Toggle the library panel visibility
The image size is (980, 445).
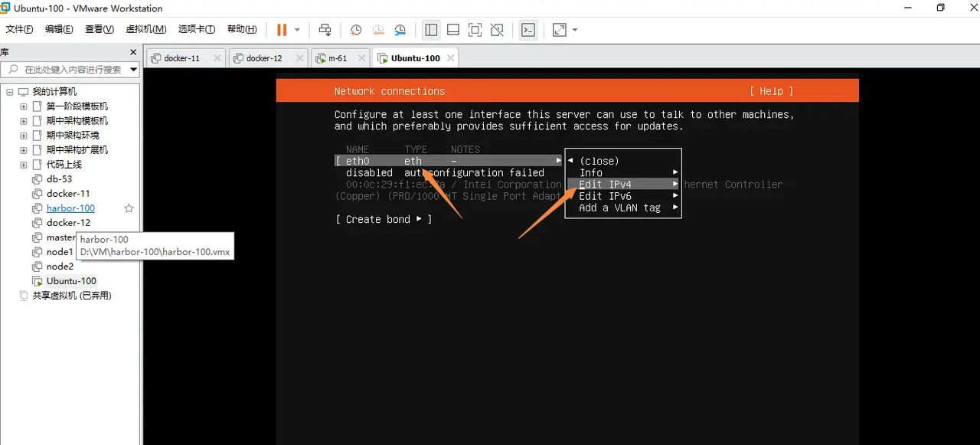[431, 30]
